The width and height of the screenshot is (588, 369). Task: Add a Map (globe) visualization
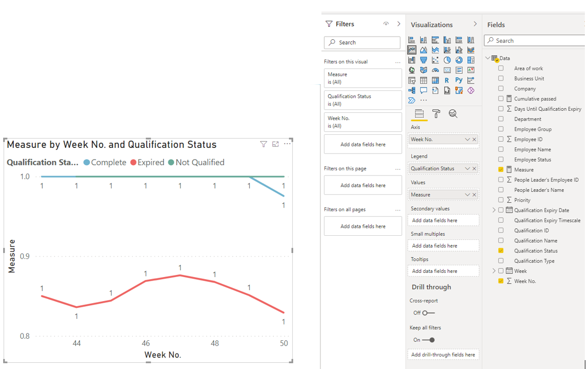pos(412,70)
